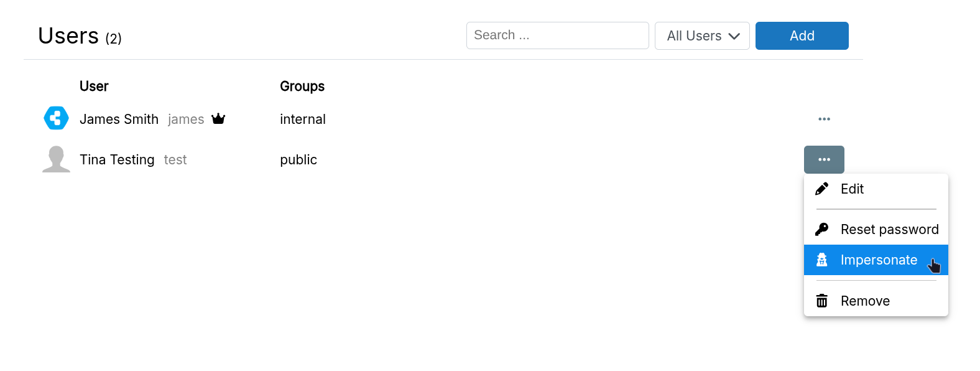Screen dimensions: 980x371
Task: Click the gray james username label
Action: point(186,120)
